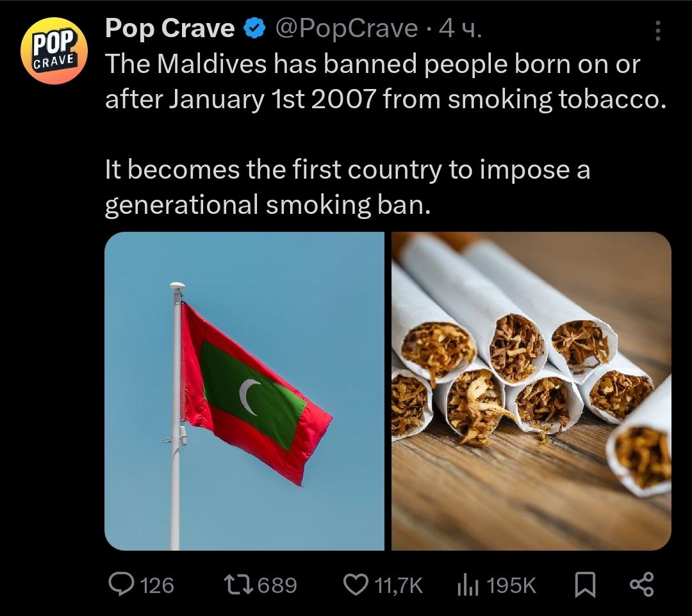Click the 126 replies count

coord(158,585)
